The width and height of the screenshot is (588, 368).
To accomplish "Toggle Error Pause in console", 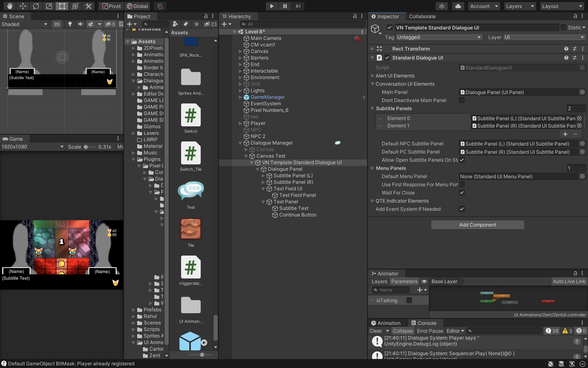I will pos(430,331).
